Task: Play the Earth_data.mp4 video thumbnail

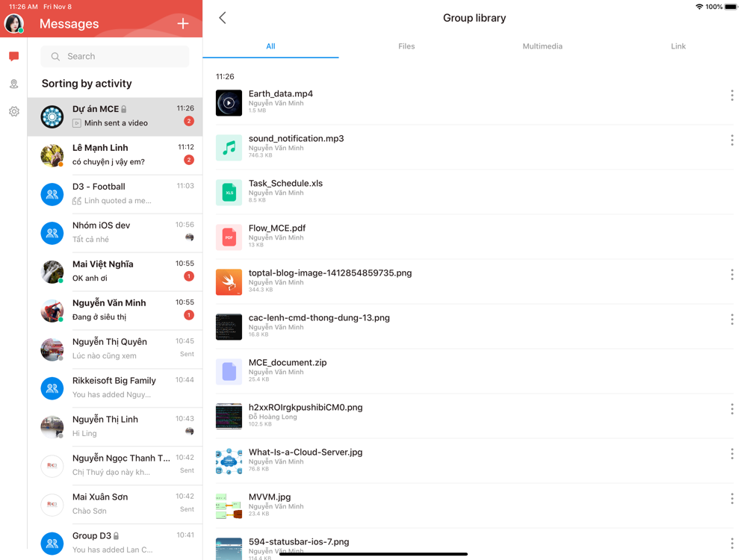Action: (x=229, y=103)
